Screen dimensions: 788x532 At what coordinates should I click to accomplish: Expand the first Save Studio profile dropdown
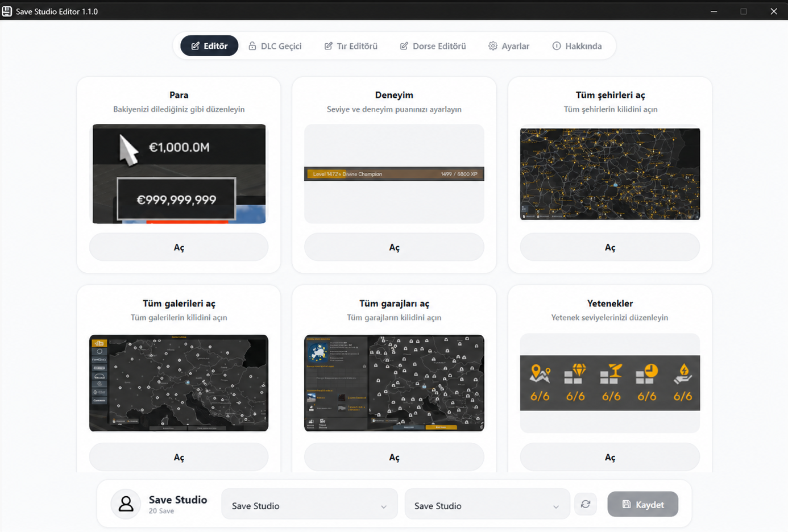click(309, 504)
